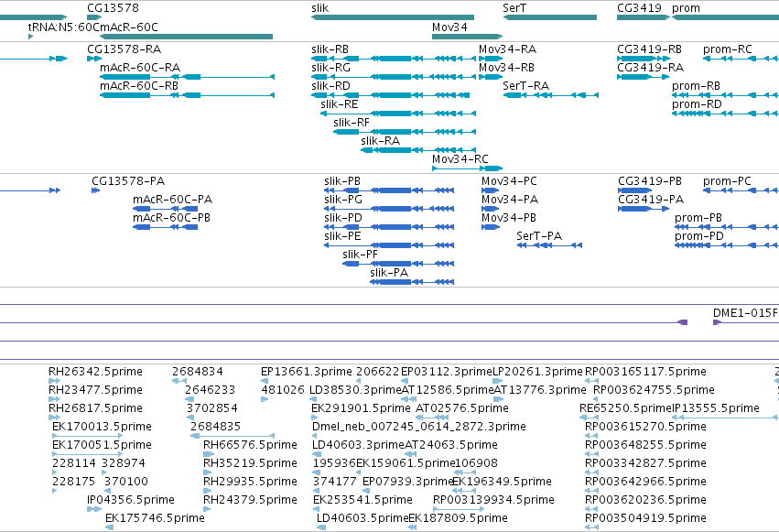Click protein prom-PD label
This screenshot has height=532, width=779.
click(x=699, y=236)
